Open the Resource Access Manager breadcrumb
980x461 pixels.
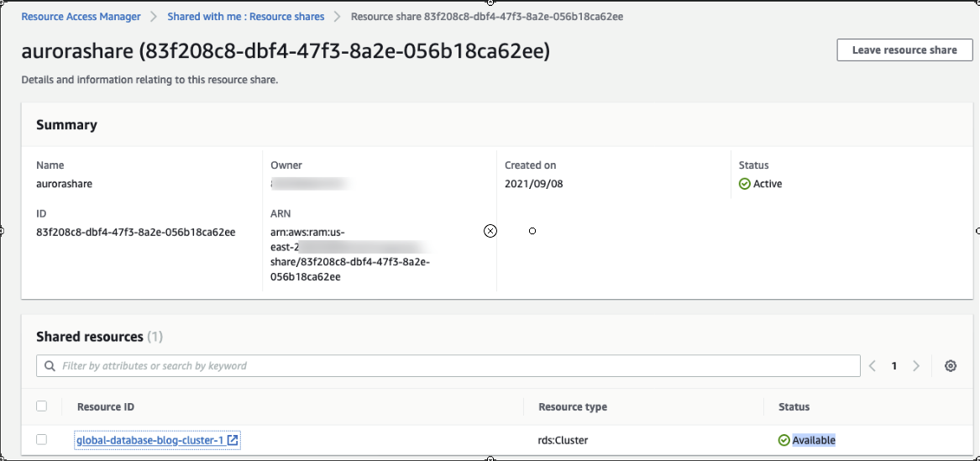[x=81, y=17]
